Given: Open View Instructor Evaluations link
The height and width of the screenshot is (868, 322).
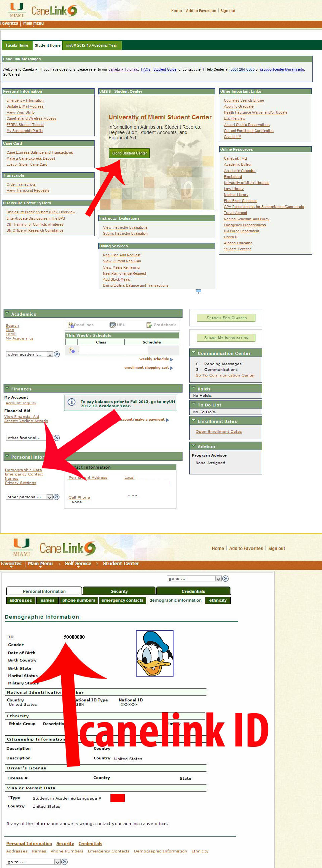Looking at the screenshot, I should 126,228.
